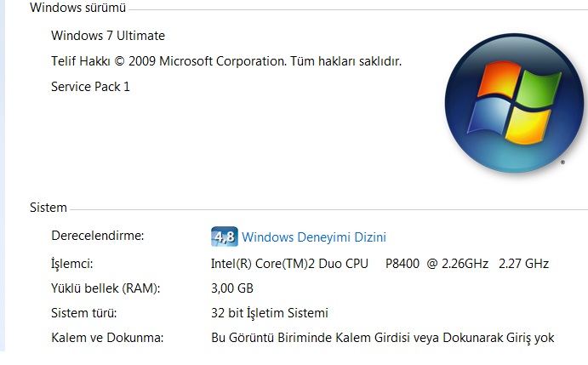Image resolution: width=588 pixels, height=365 pixels.
Task: Click the Service Pack 1 text
Action: pos(90,87)
